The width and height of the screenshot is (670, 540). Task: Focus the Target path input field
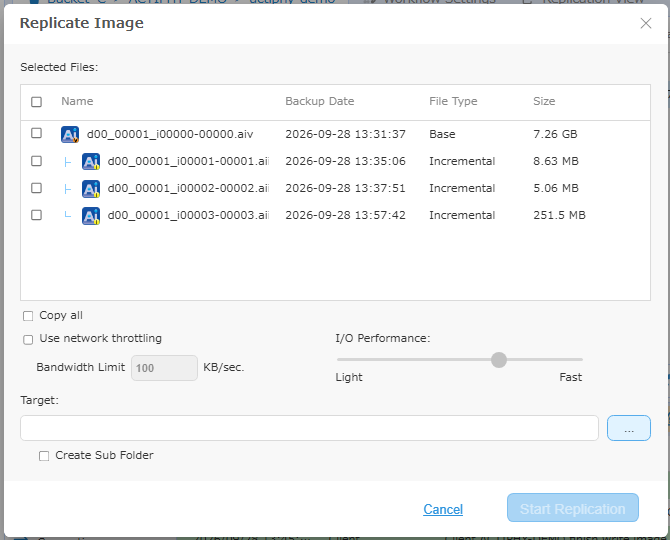(x=309, y=428)
